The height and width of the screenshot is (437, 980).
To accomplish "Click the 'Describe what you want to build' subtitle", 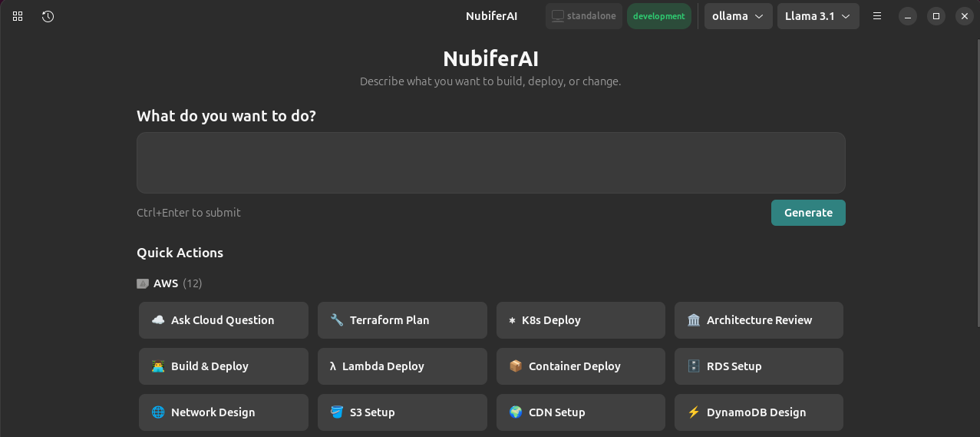I will 490,81.
